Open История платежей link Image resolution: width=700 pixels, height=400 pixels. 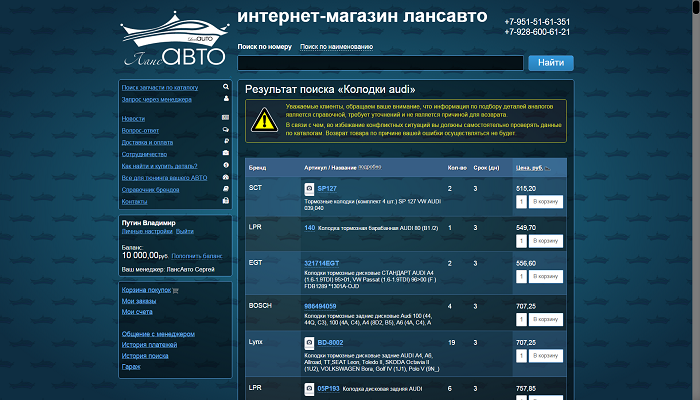[x=150, y=345]
